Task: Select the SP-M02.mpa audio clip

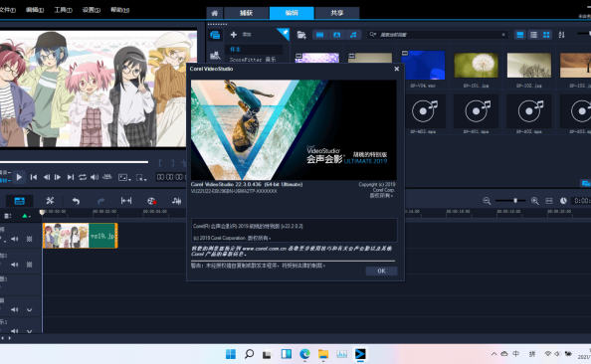Action: [x=423, y=111]
